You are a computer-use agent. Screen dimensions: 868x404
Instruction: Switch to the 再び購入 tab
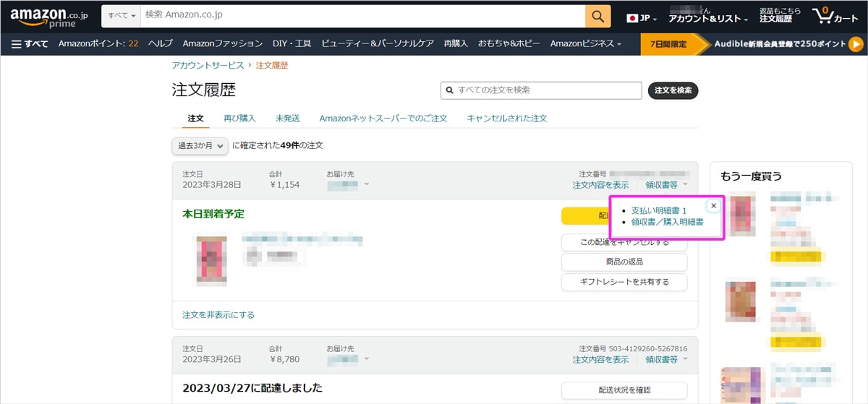(239, 118)
